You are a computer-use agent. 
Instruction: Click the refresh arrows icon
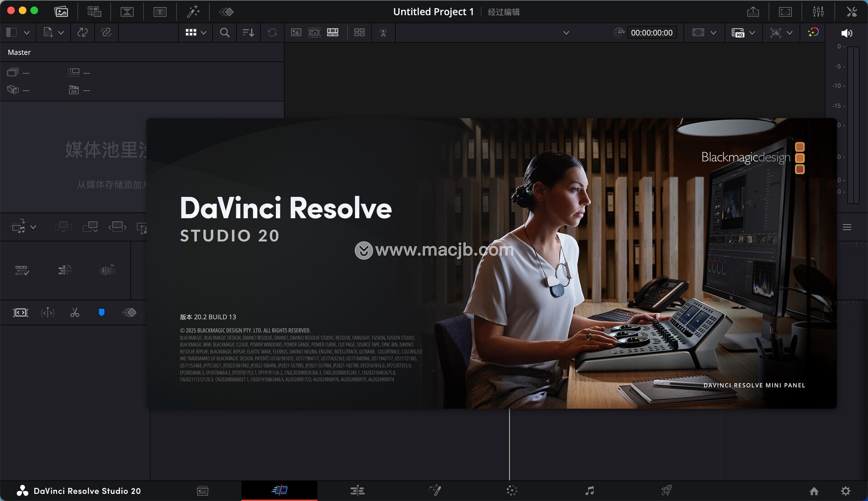point(272,33)
